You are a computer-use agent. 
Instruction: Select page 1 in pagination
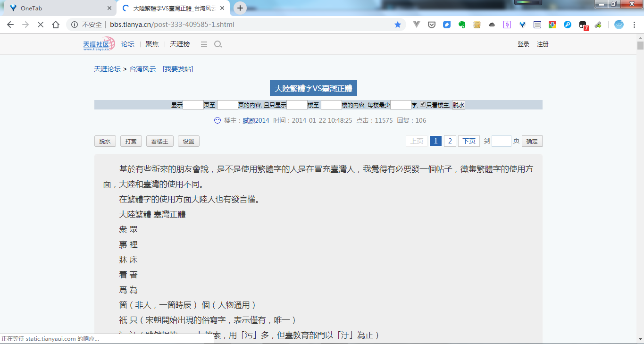pyautogui.click(x=436, y=141)
